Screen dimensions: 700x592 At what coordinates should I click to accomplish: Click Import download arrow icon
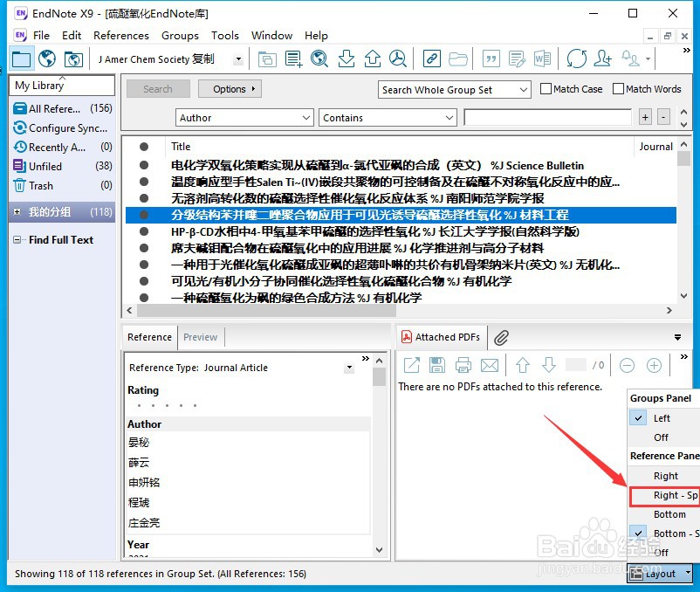pos(346,59)
